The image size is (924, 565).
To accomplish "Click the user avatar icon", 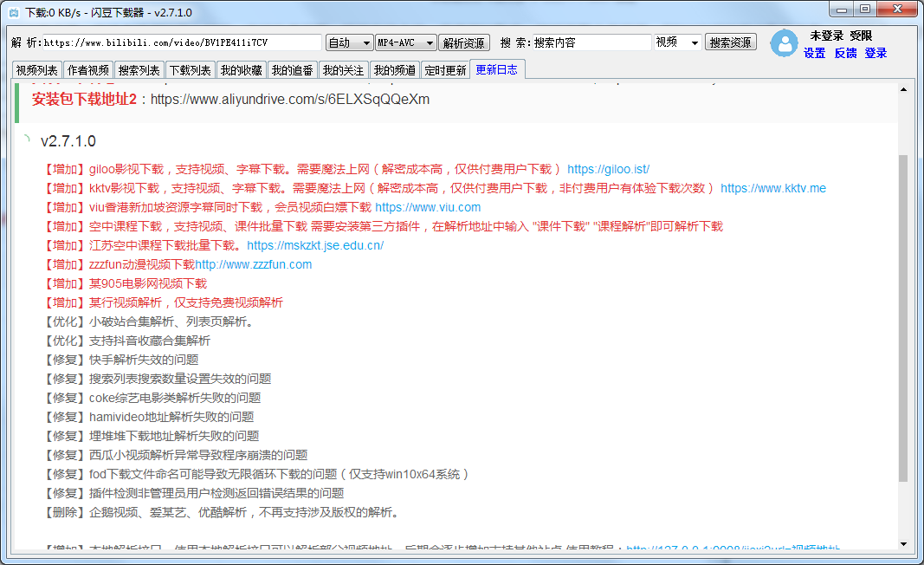I will 784,43.
